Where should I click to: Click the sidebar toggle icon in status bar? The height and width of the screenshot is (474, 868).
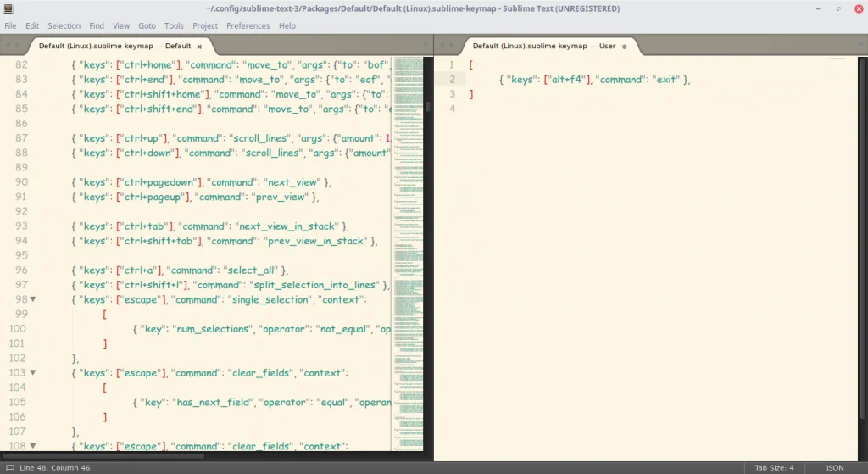coord(8,468)
